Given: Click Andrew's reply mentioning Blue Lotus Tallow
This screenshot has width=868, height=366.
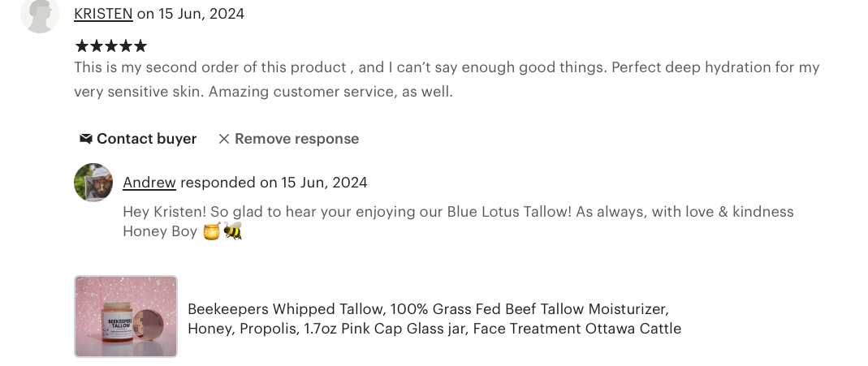Looking at the screenshot, I should (458, 212).
